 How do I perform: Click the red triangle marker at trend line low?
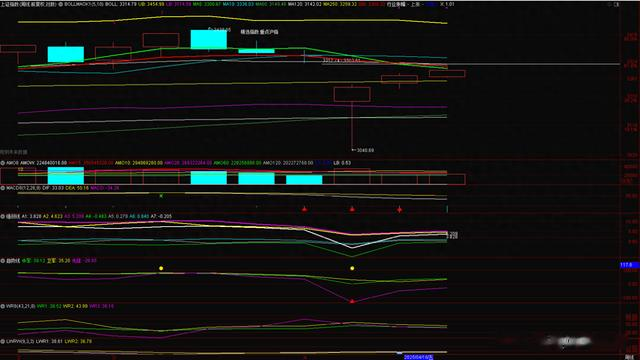tap(352, 301)
